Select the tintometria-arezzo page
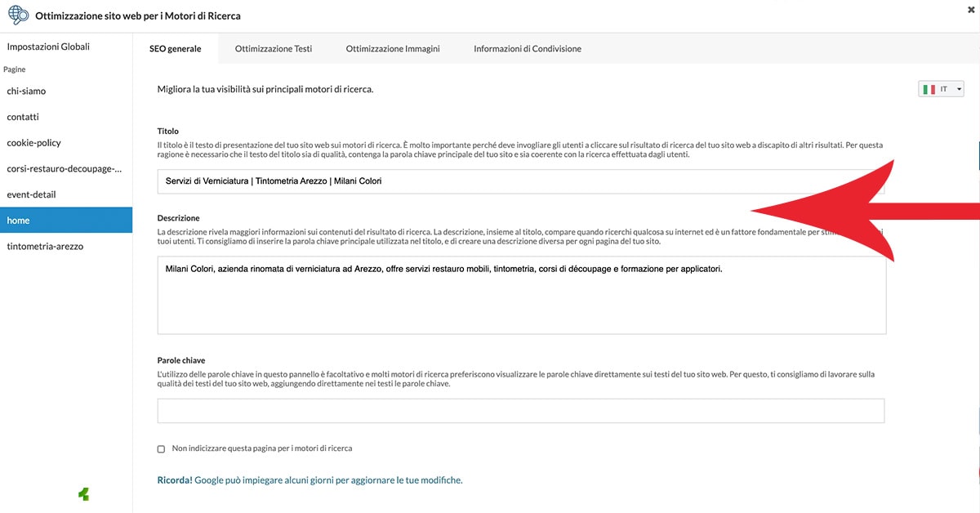 click(45, 246)
